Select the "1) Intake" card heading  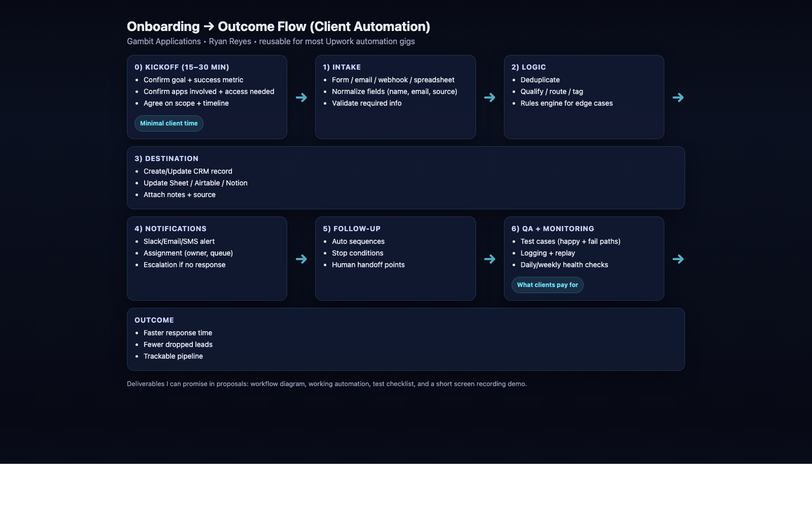tap(342, 67)
